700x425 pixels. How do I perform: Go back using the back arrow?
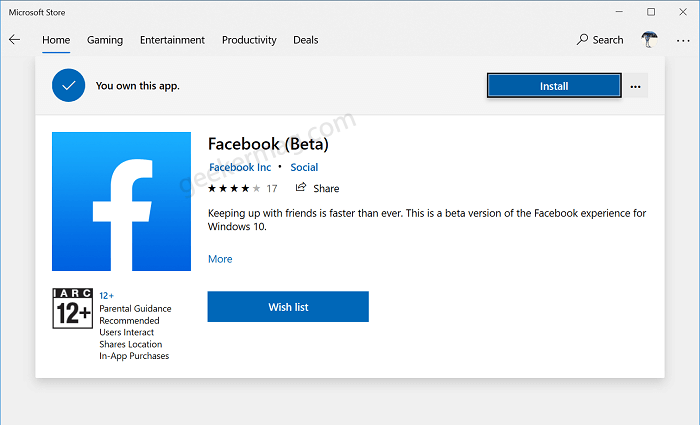tap(14, 40)
